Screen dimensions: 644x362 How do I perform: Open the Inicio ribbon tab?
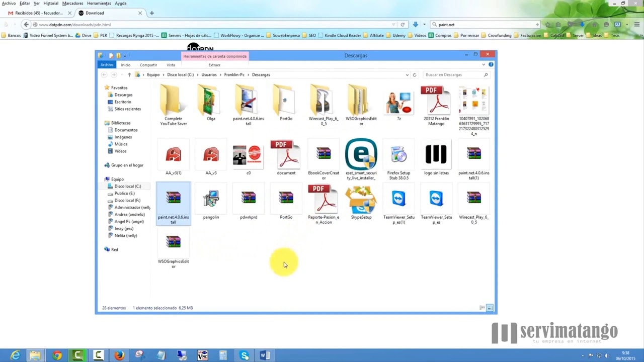tap(125, 65)
